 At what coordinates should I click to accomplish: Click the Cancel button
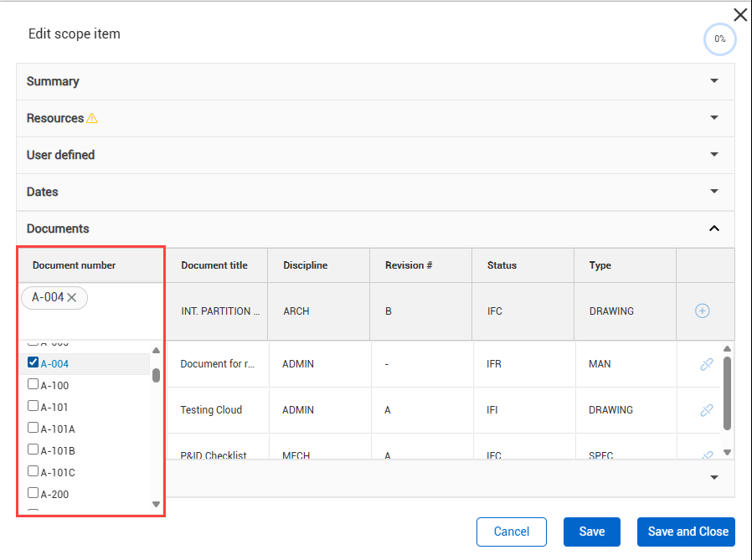[511, 532]
